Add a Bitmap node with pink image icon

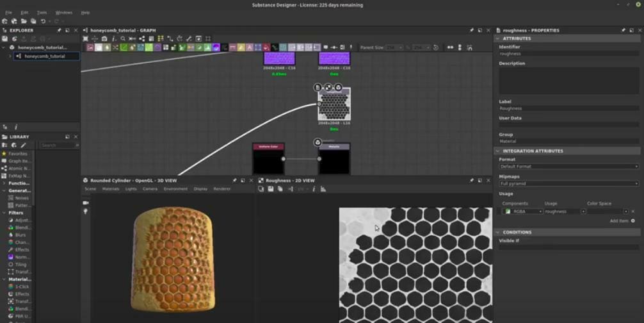pyautogui.click(x=90, y=47)
